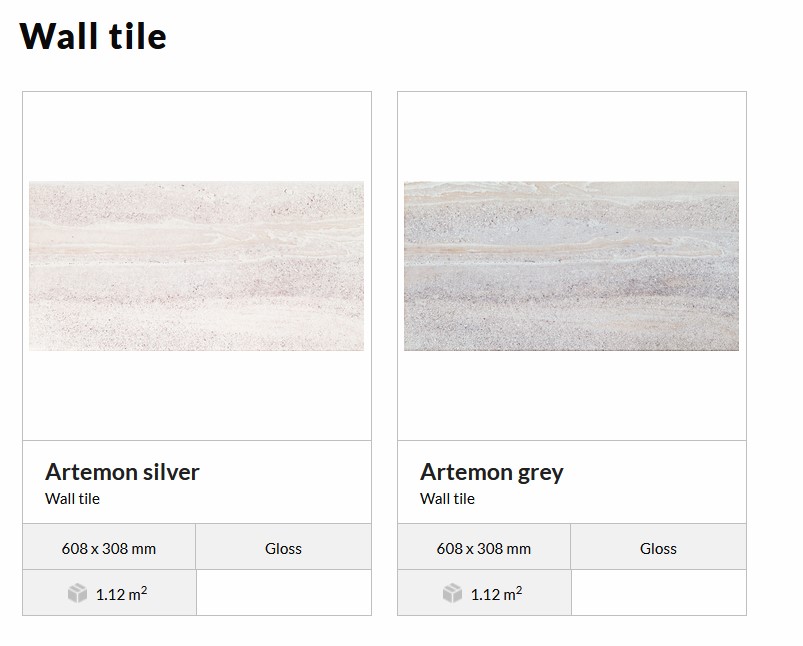The image size is (803, 646).
Task: Click the package box icon in Artemon silver card
Action: pyautogui.click(x=77, y=594)
